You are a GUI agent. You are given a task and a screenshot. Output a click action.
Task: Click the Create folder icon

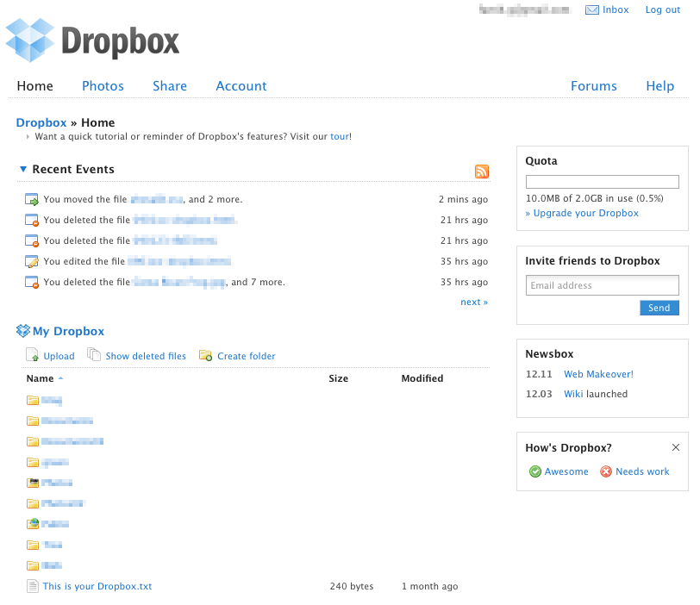pyautogui.click(x=205, y=356)
